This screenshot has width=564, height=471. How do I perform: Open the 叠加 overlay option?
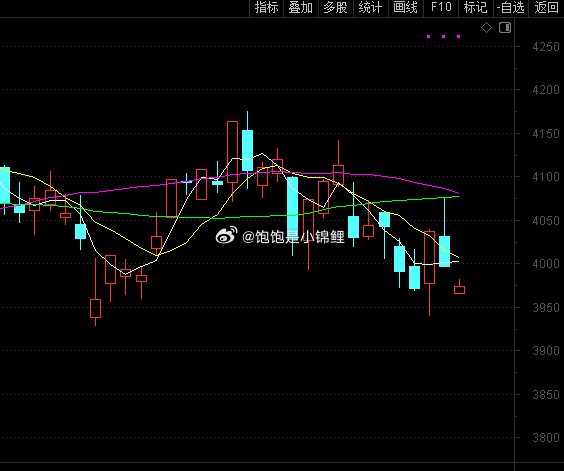click(301, 8)
